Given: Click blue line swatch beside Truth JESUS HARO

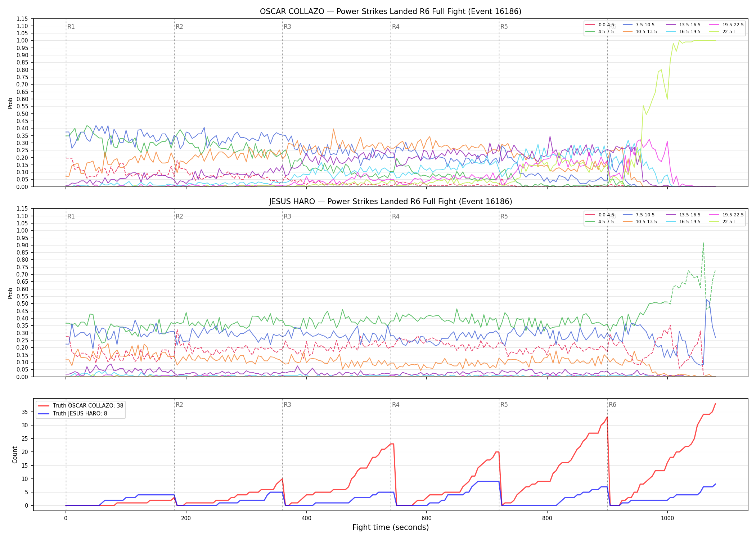Looking at the screenshot, I should tap(44, 414).
